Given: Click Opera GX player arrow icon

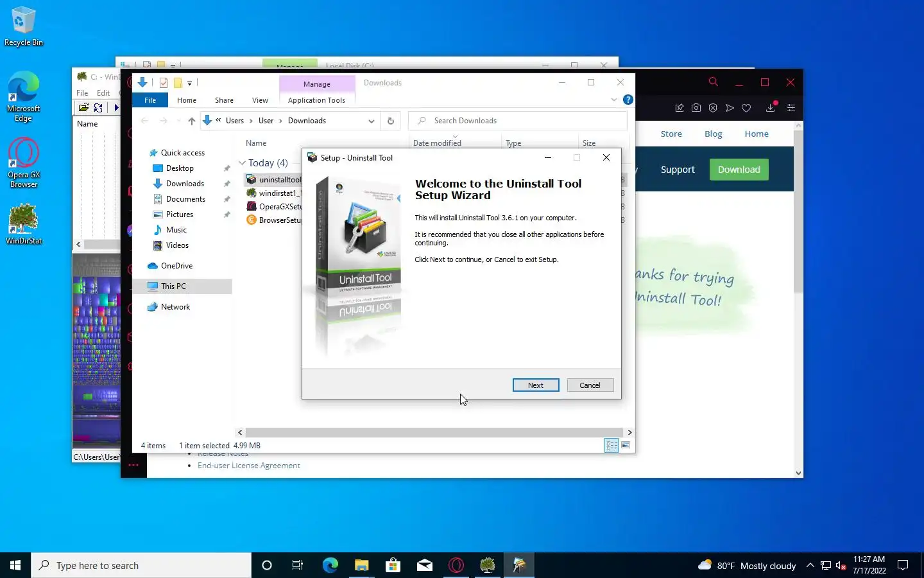Looking at the screenshot, I should (x=730, y=108).
